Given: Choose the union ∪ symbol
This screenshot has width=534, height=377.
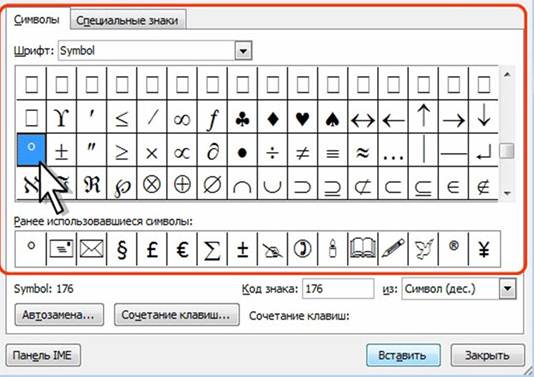Looking at the screenshot, I should tap(272, 183).
